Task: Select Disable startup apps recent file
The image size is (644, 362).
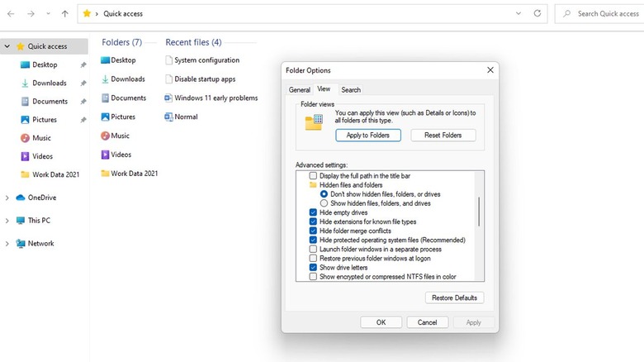Action: coord(200,79)
